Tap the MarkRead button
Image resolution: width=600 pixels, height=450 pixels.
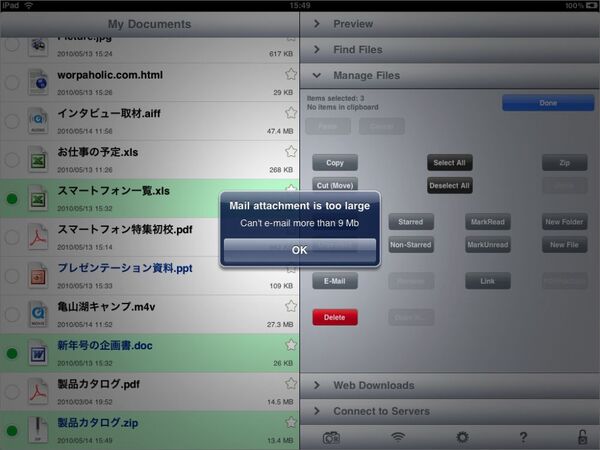pyautogui.click(x=488, y=222)
